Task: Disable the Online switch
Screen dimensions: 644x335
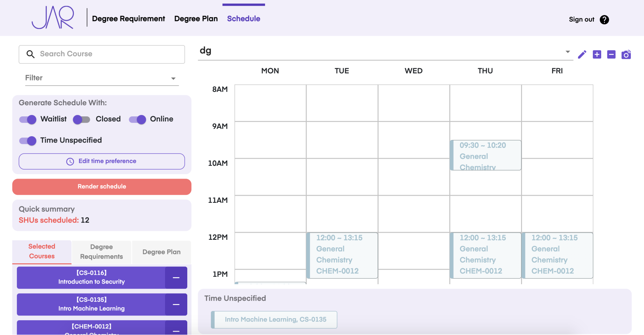Action: point(137,119)
